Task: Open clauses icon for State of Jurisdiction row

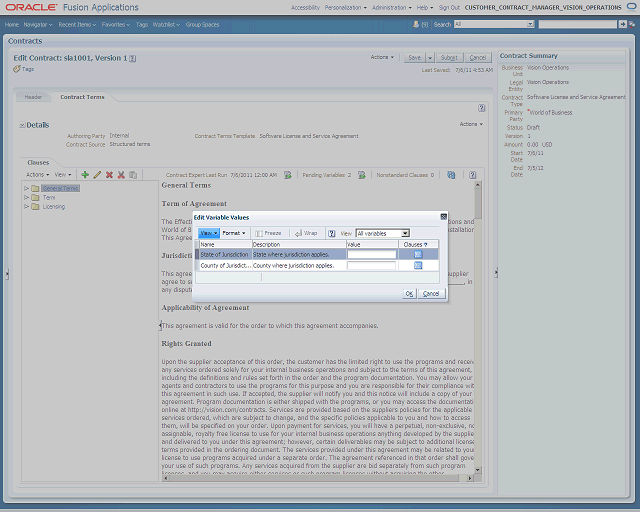Action: [418, 254]
